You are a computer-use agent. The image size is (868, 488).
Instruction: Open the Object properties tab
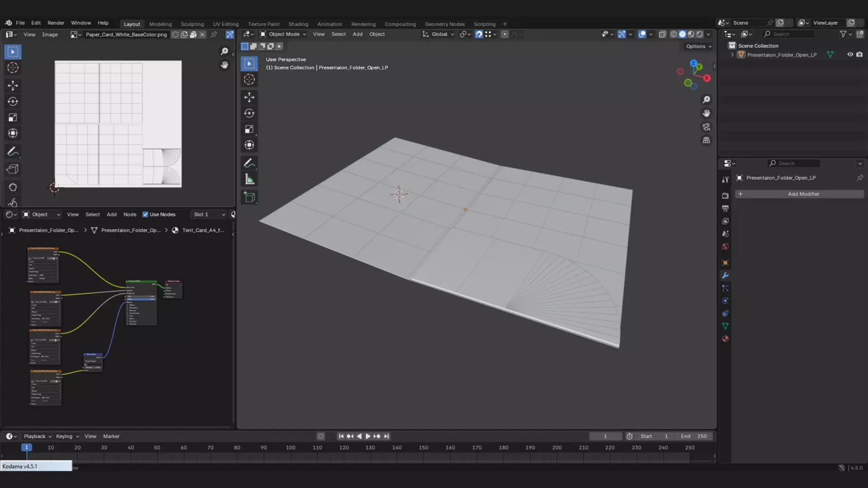pyautogui.click(x=725, y=263)
